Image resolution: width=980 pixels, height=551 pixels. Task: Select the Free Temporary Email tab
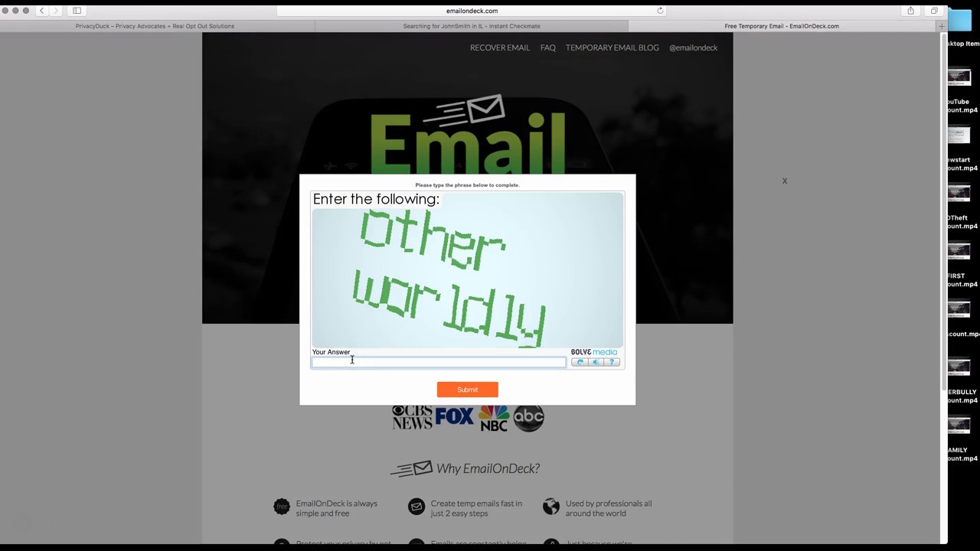782,26
